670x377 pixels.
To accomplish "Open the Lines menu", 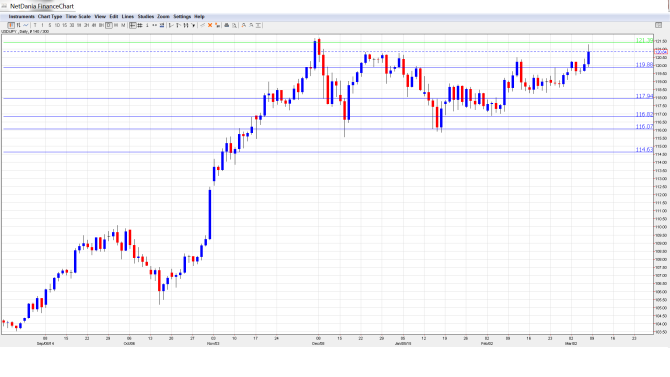I will click(x=128, y=17).
